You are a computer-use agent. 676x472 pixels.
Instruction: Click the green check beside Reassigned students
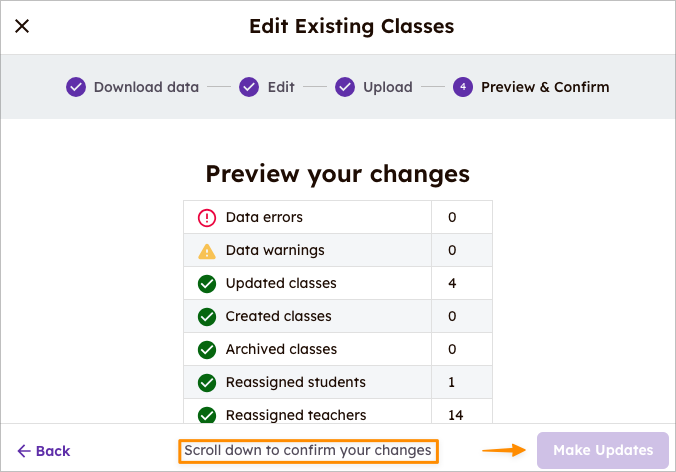pos(207,383)
